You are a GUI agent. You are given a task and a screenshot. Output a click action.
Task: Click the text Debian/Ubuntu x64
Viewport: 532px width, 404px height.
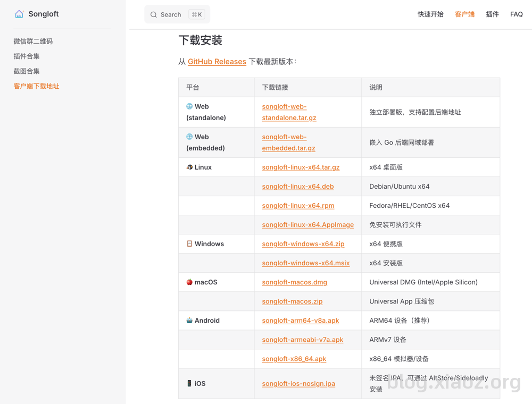(x=400, y=187)
